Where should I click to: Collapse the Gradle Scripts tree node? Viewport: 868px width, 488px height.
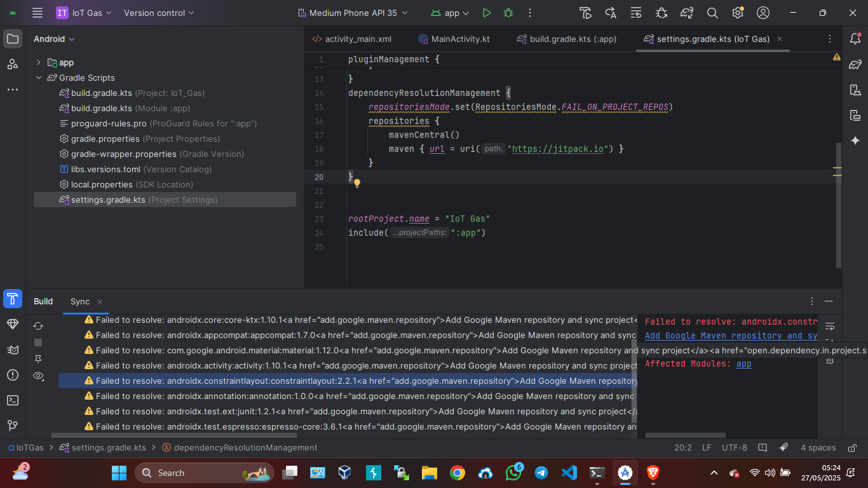click(39, 78)
